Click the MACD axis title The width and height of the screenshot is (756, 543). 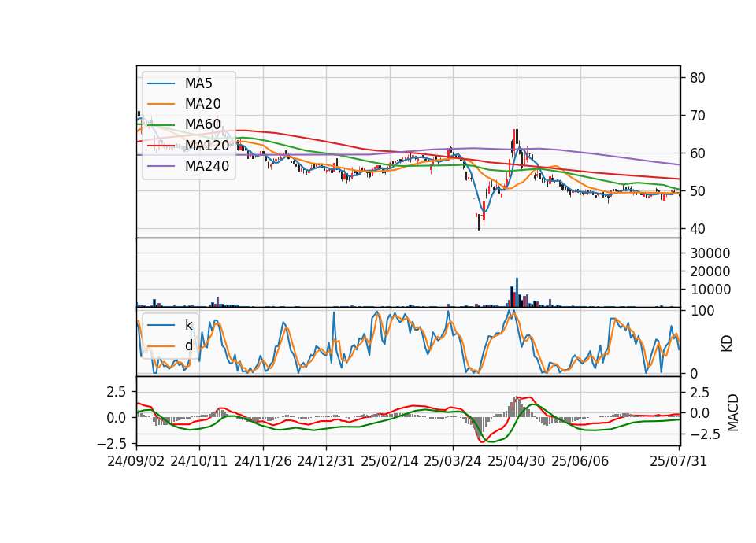pyautogui.click(x=733, y=412)
